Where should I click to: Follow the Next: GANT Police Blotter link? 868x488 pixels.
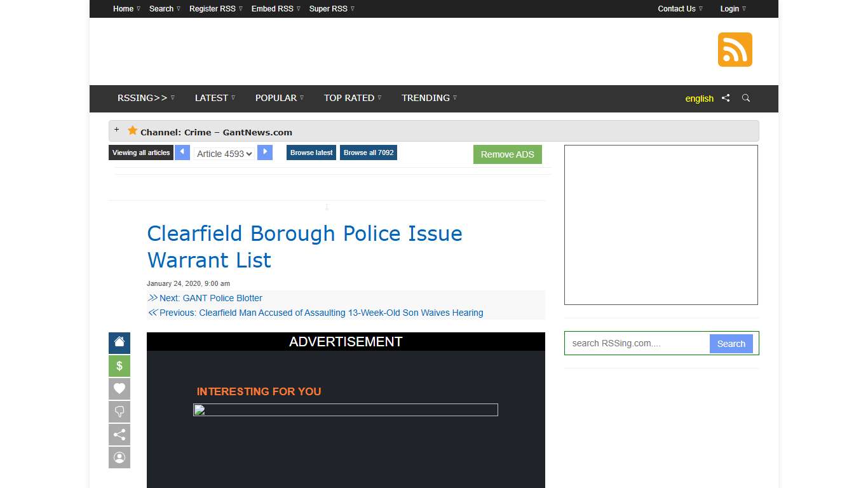(x=210, y=298)
